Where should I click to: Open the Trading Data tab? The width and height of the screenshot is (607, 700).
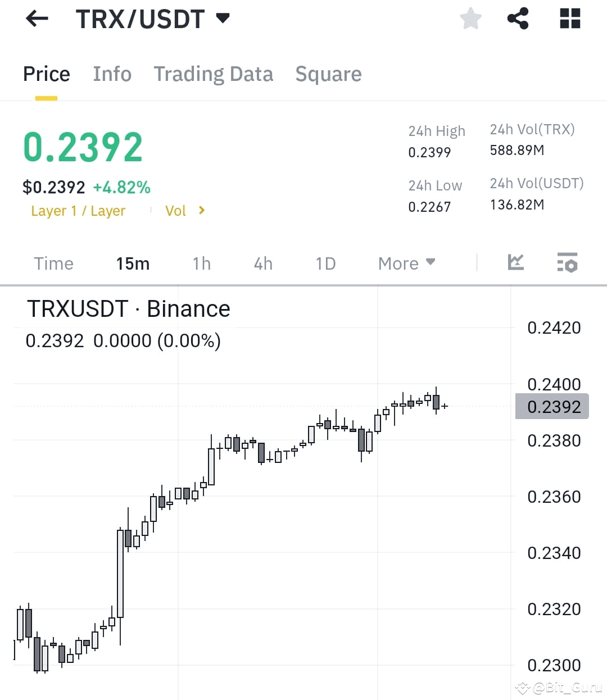click(213, 74)
